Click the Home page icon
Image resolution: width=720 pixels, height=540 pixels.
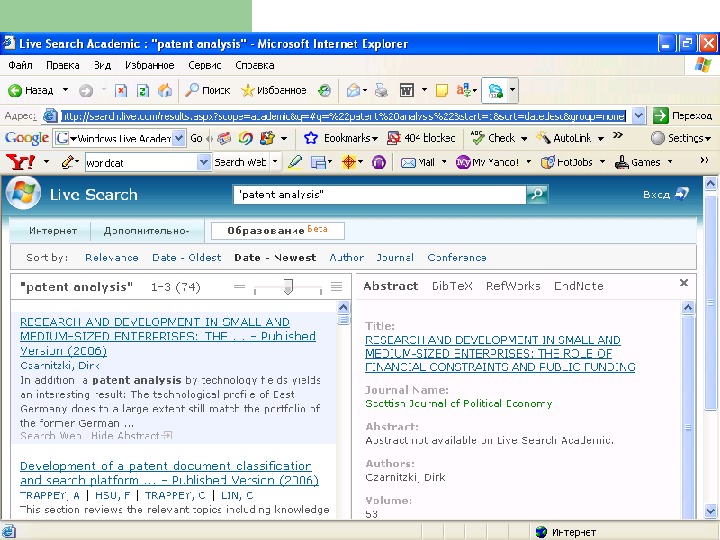tap(165, 90)
